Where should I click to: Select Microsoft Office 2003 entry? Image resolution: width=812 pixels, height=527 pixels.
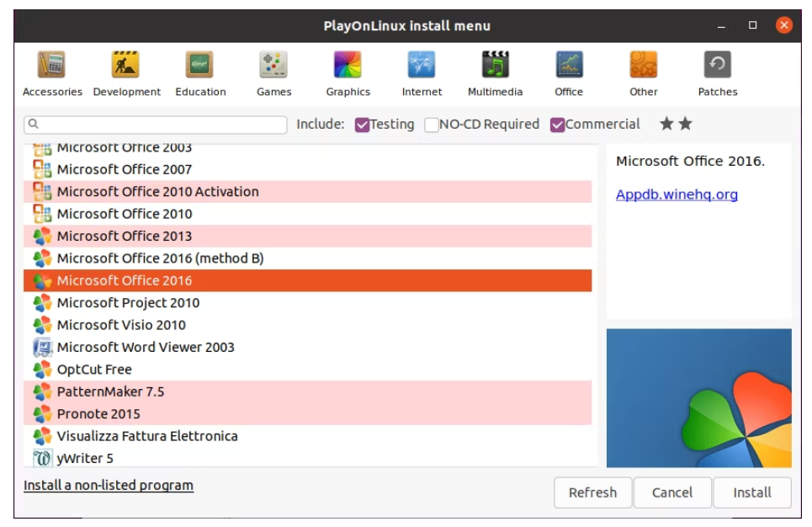[x=308, y=149]
